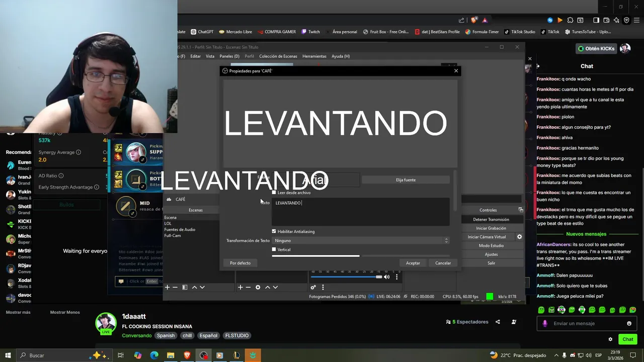
Task: Remove the selected scene with the minus icon under Escenas
Action: point(175,287)
